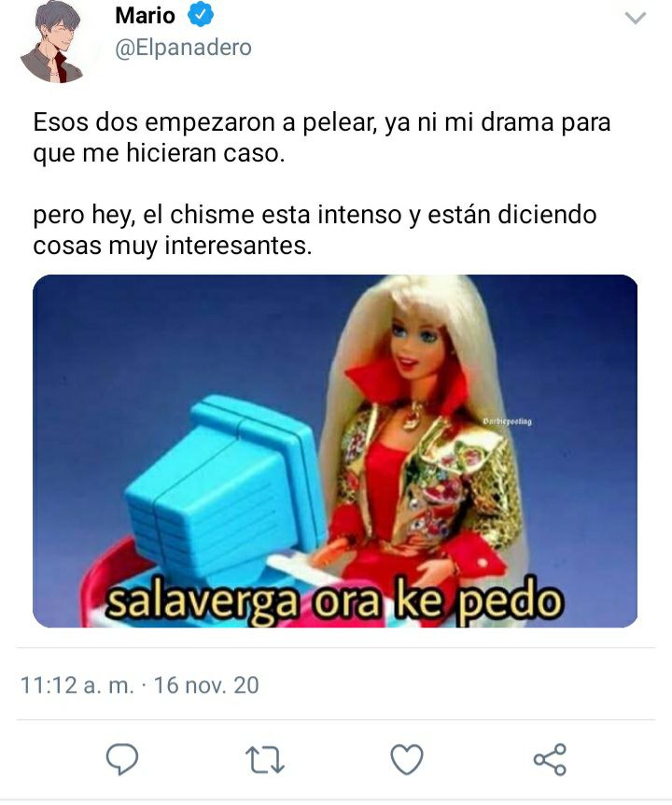Open Mario's profile avatar picture
This screenshot has height=805, width=672.
click(x=53, y=41)
